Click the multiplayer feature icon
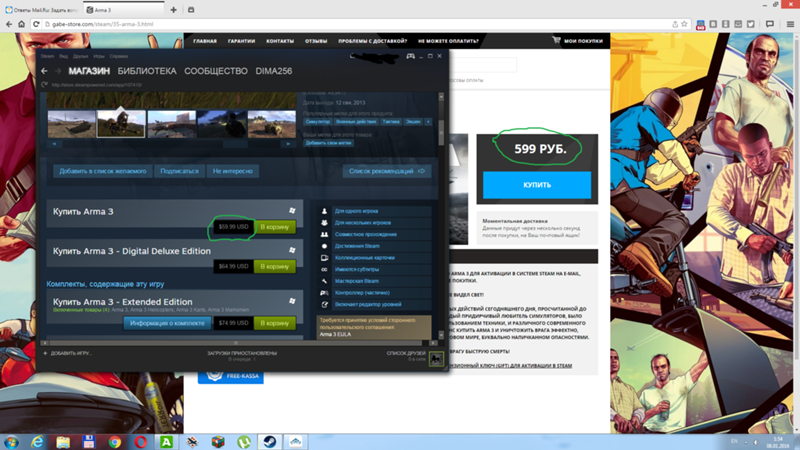 (x=324, y=222)
